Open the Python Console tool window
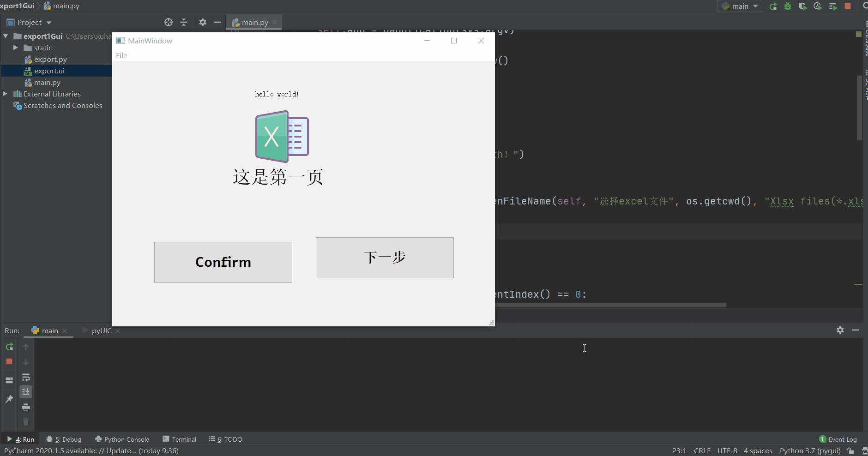The height and width of the screenshot is (456, 868). (x=122, y=439)
